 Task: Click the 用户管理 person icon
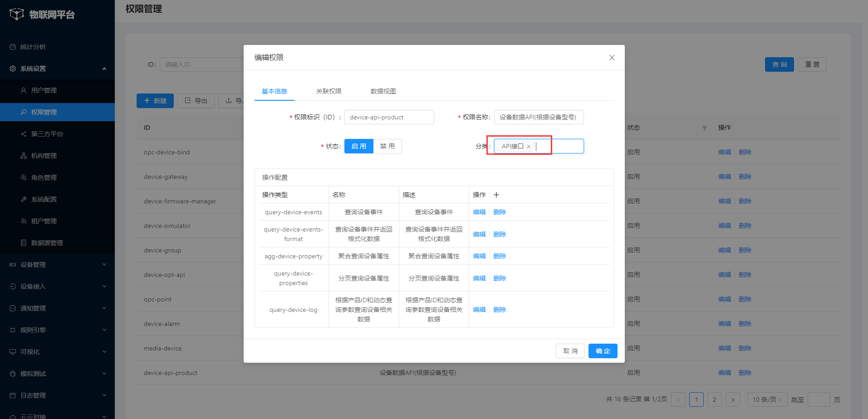pyautogui.click(x=24, y=90)
